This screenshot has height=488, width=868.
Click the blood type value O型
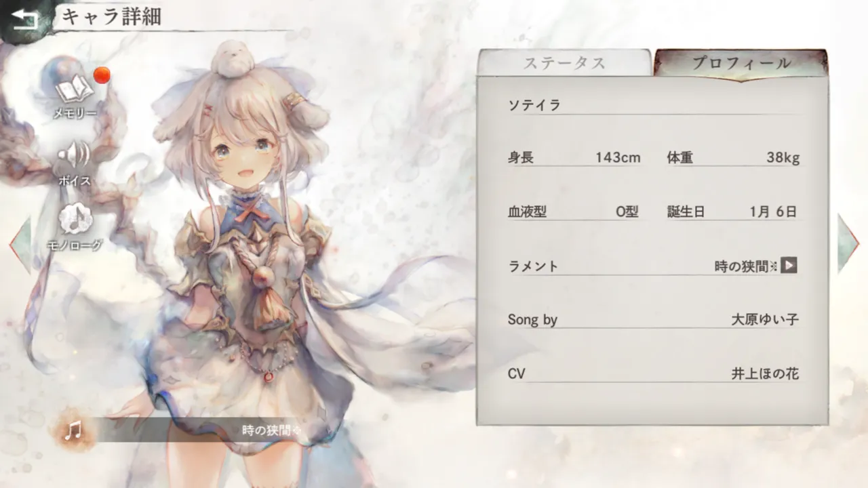point(627,211)
